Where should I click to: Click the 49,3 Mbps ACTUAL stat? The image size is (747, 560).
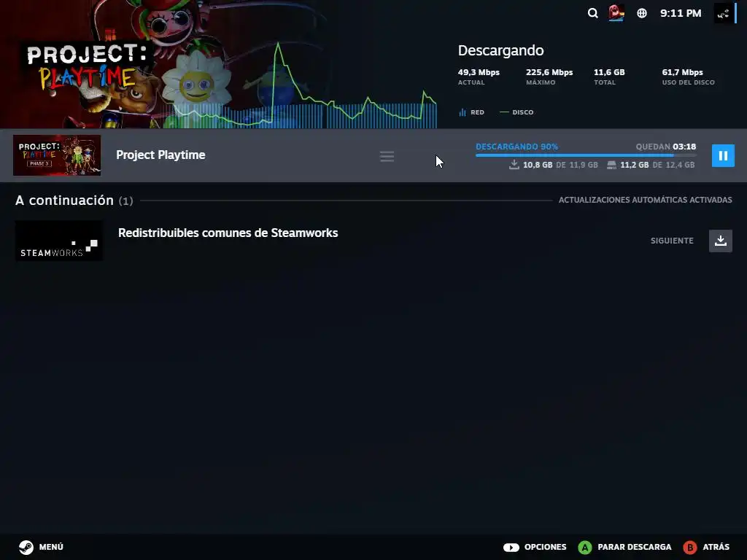[x=479, y=76]
